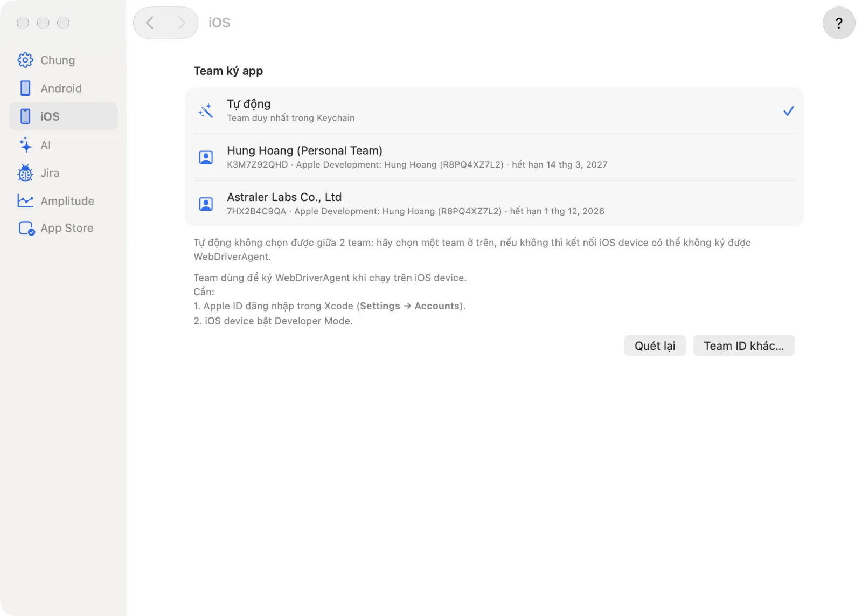Open the Chung settings section

pos(63,60)
